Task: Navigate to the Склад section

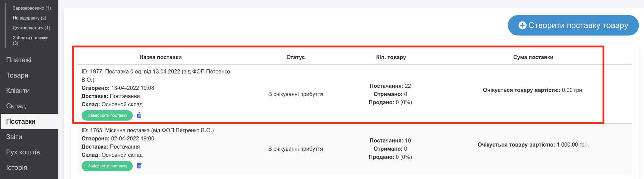Action: (x=16, y=106)
